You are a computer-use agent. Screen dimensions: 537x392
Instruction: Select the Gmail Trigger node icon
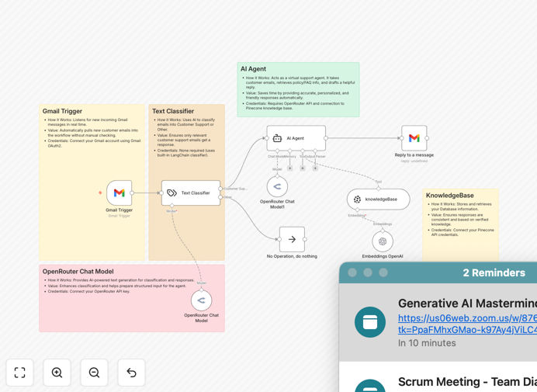coord(120,193)
